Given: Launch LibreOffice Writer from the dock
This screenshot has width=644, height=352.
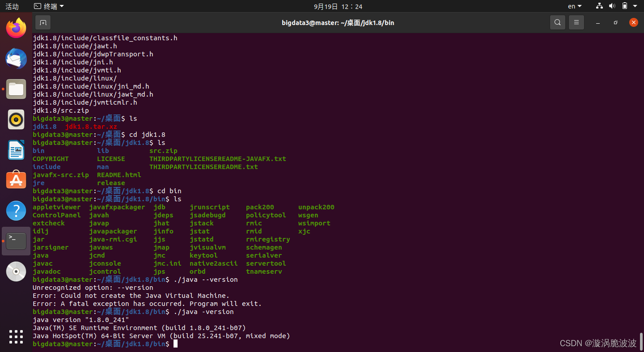Looking at the screenshot, I should (16, 150).
